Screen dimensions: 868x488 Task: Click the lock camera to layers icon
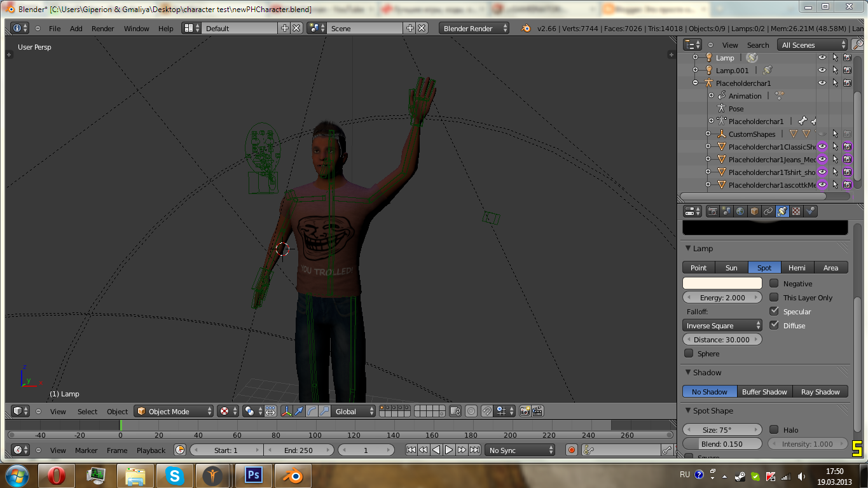click(455, 412)
